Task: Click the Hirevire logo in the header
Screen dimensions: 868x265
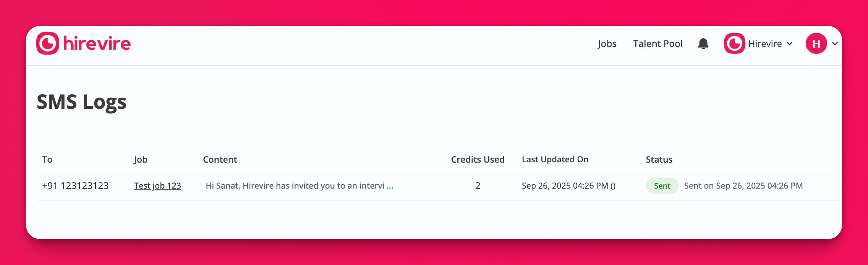Action: (83, 44)
